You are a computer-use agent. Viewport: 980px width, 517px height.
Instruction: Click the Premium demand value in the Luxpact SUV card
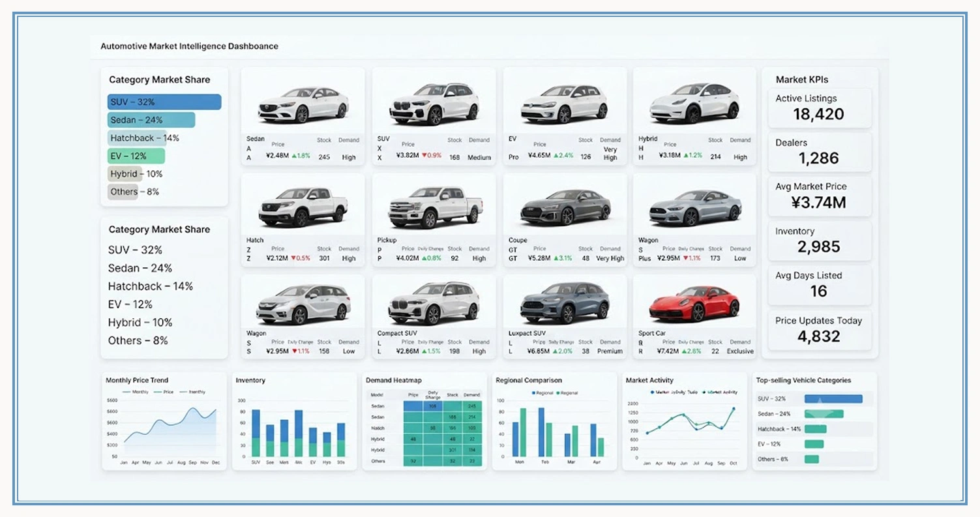point(610,351)
